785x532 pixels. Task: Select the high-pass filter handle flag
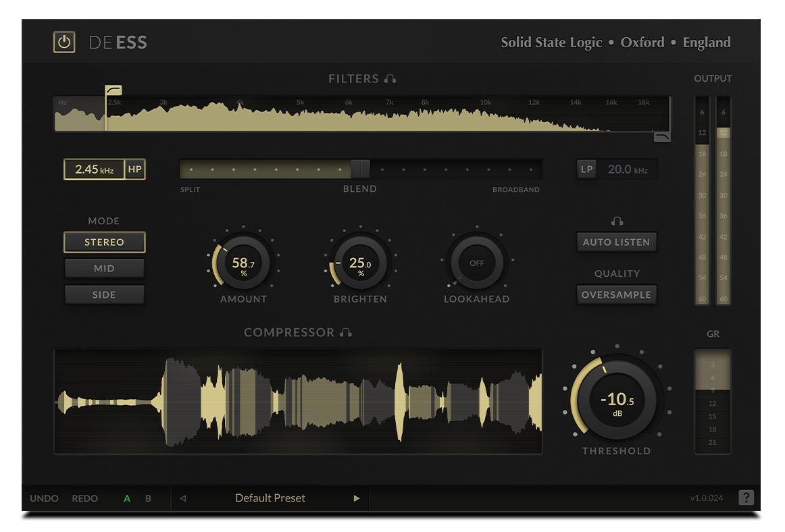click(113, 90)
